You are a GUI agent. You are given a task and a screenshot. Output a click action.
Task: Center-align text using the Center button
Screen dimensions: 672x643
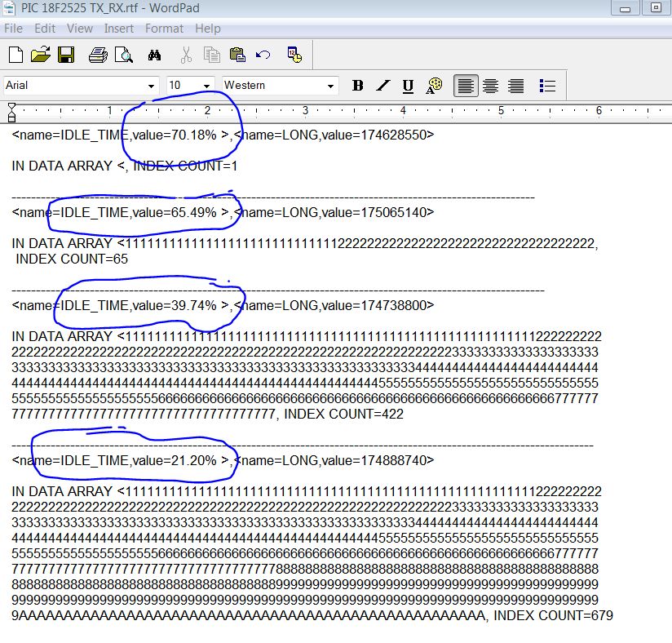[x=491, y=86]
